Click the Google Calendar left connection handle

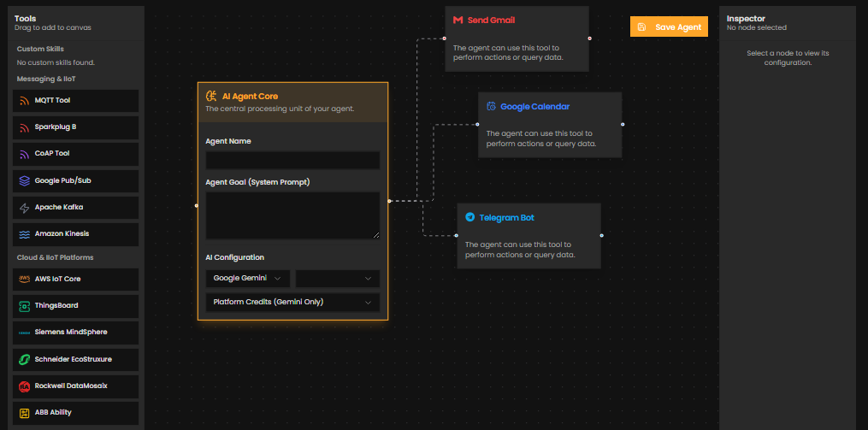pyautogui.click(x=478, y=124)
